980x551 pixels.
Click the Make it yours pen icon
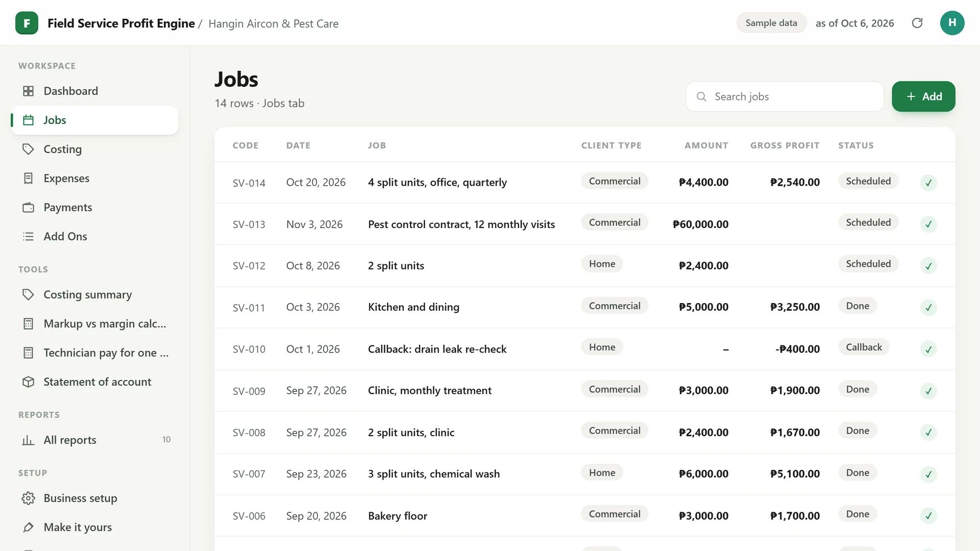(29, 527)
